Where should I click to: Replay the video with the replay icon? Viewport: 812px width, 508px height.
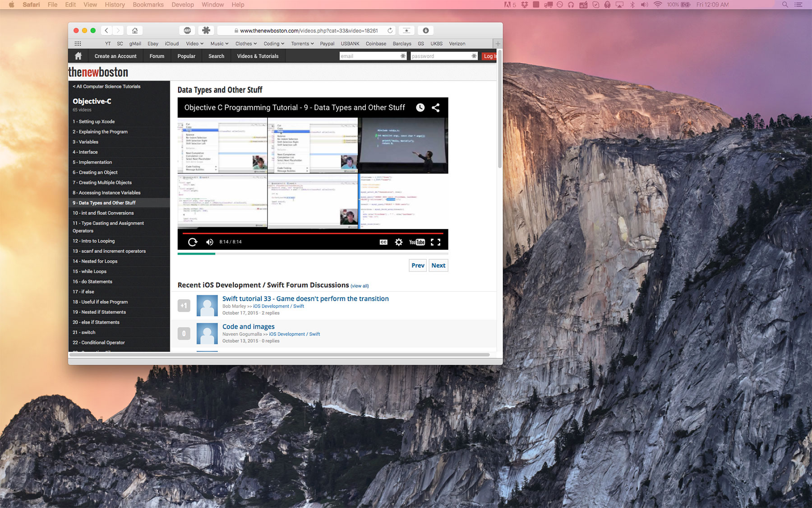(x=193, y=242)
